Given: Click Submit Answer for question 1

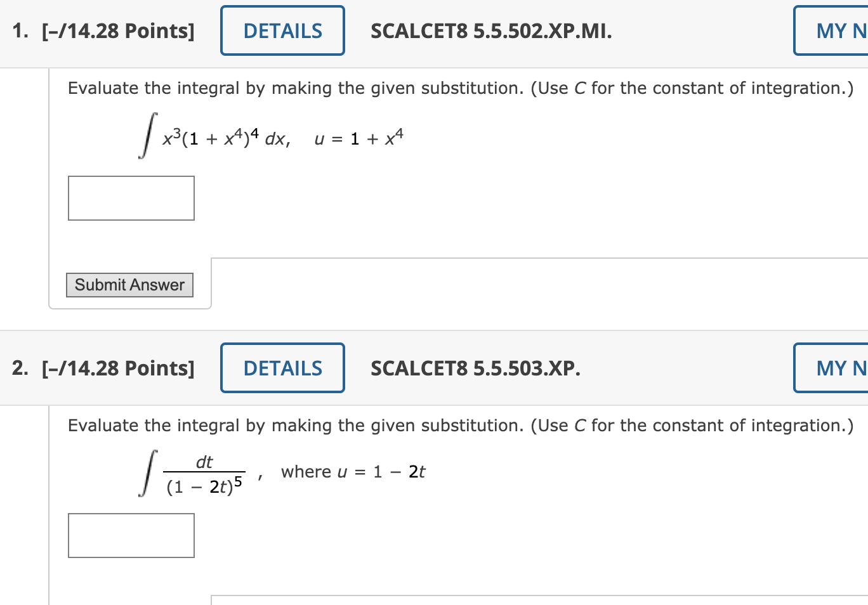Looking at the screenshot, I should point(129,285).
